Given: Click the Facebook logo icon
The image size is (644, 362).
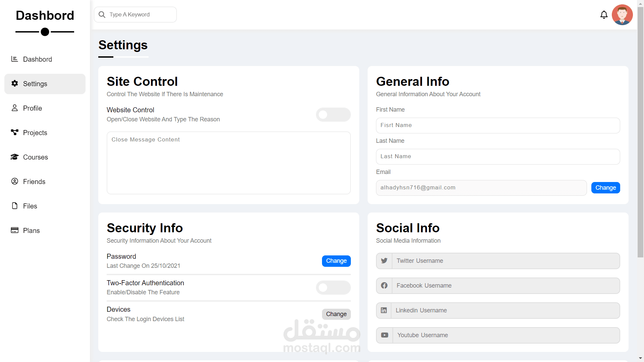Looking at the screenshot, I should tap(384, 286).
